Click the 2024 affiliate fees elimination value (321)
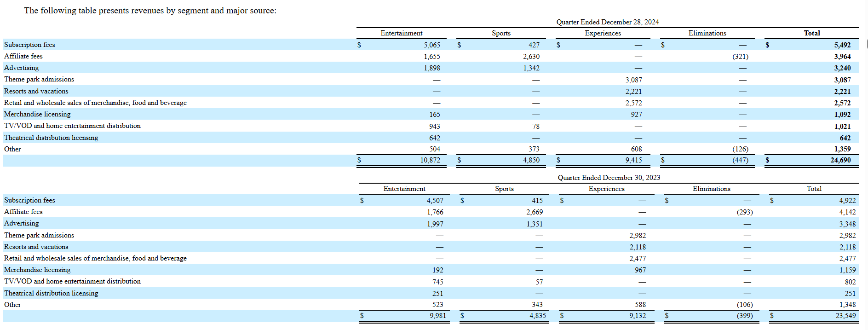Screen dimensions: 868x330 click(740, 57)
